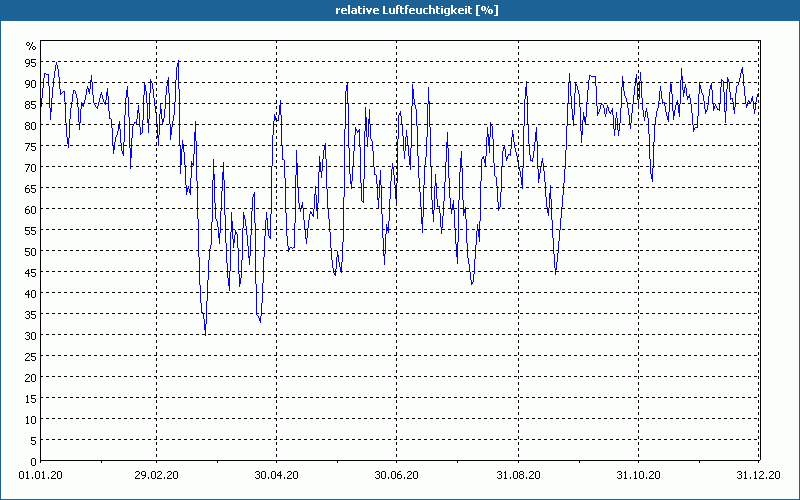
Task: Click the 'relative Luftfeuchtigkeit [%]' chart title
Action: click(x=416, y=10)
